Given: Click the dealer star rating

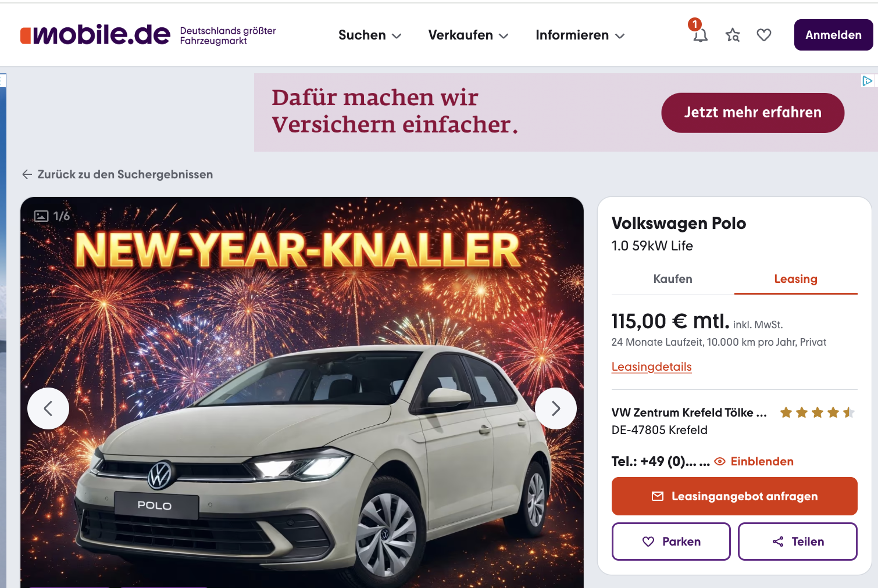Looking at the screenshot, I should point(818,413).
